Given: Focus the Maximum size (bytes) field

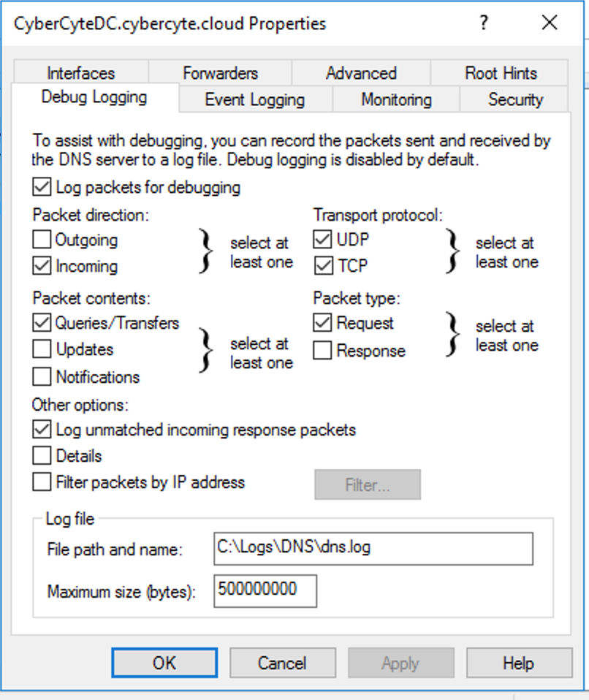Looking at the screenshot, I should (x=265, y=591).
